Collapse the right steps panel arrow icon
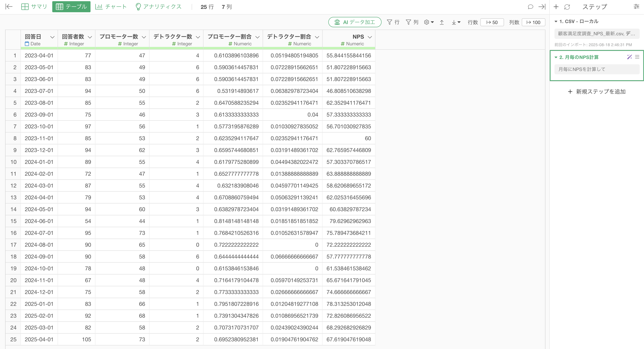Image resolution: width=644 pixels, height=349 pixels. pos(542,7)
